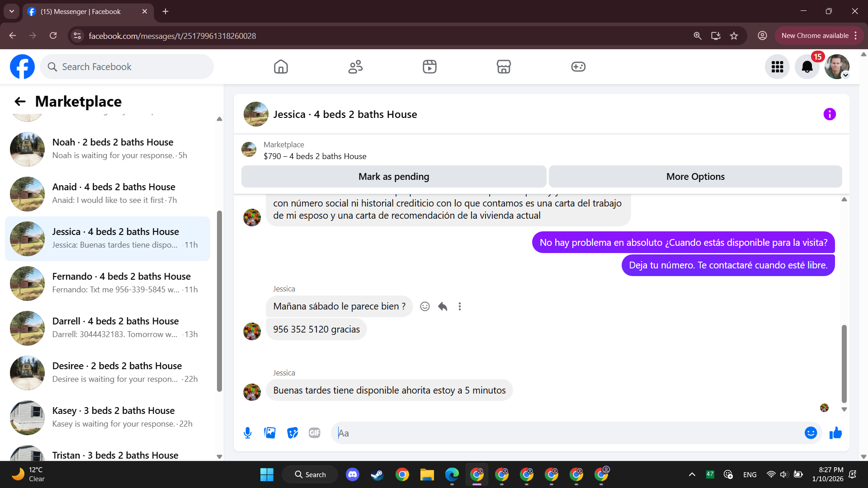Click the More Options button
Viewport: 868px width, 488px height.
click(x=695, y=177)
